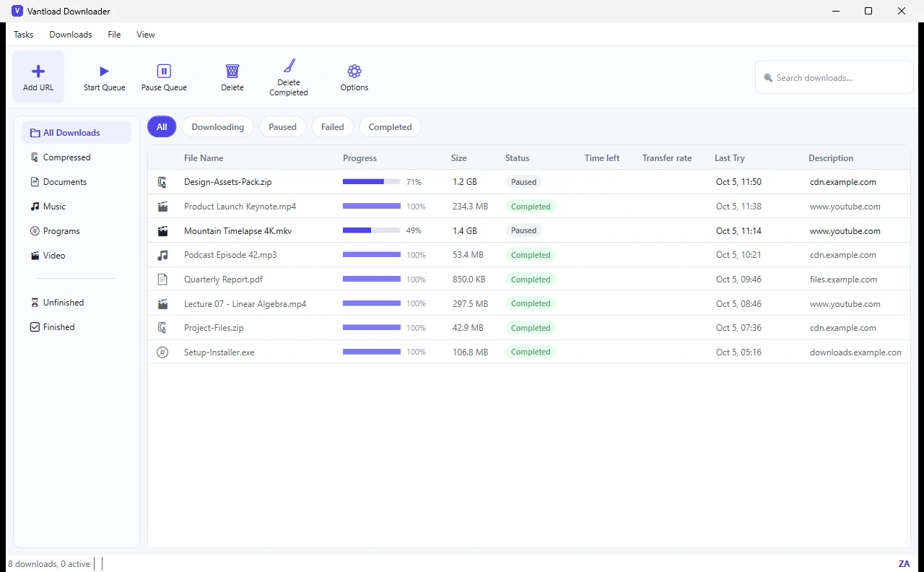Show Unfinished downloads in sidebar

click(77, 303)
